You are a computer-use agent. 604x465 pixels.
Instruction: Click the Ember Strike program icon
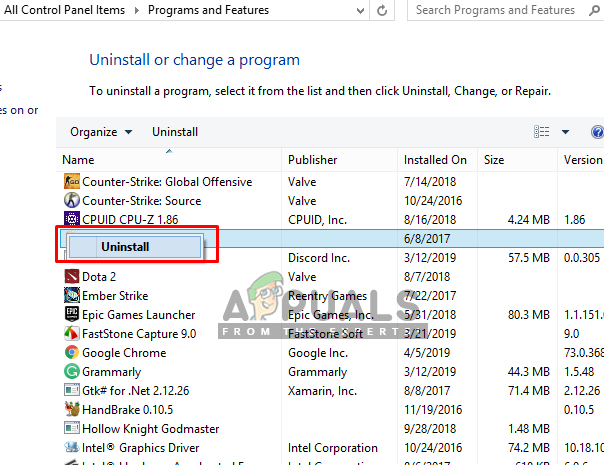pos(72,295)
